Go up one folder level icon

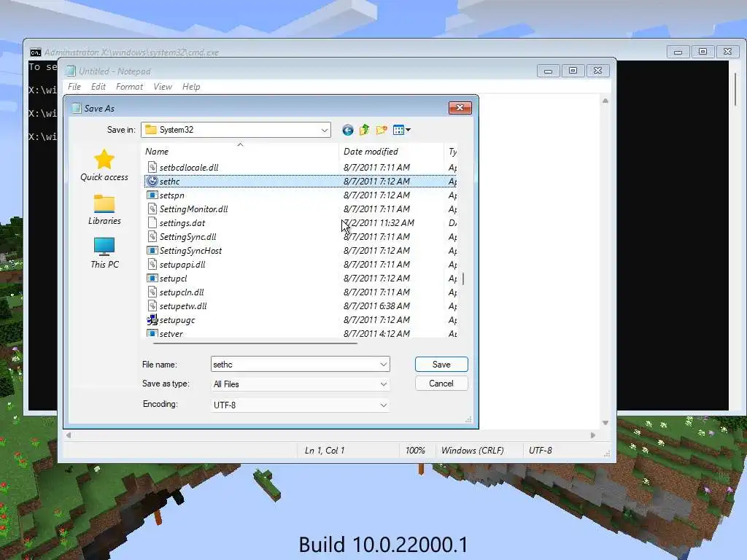pos(365,130)
